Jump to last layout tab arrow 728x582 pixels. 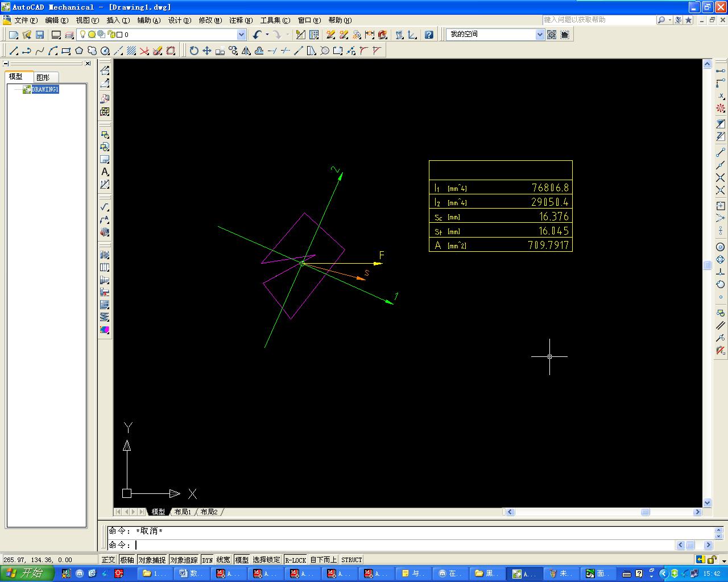pyautogui.click(x=142, y=512)
